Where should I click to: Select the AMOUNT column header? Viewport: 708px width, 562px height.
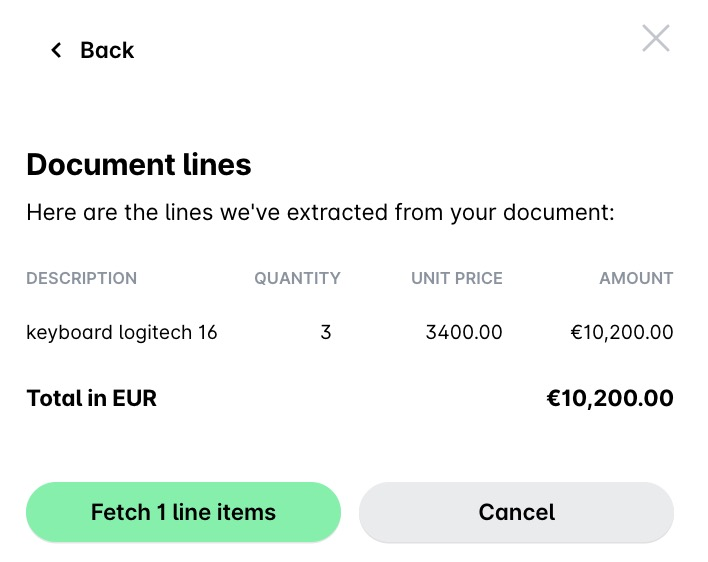click(x=636, y=278)
